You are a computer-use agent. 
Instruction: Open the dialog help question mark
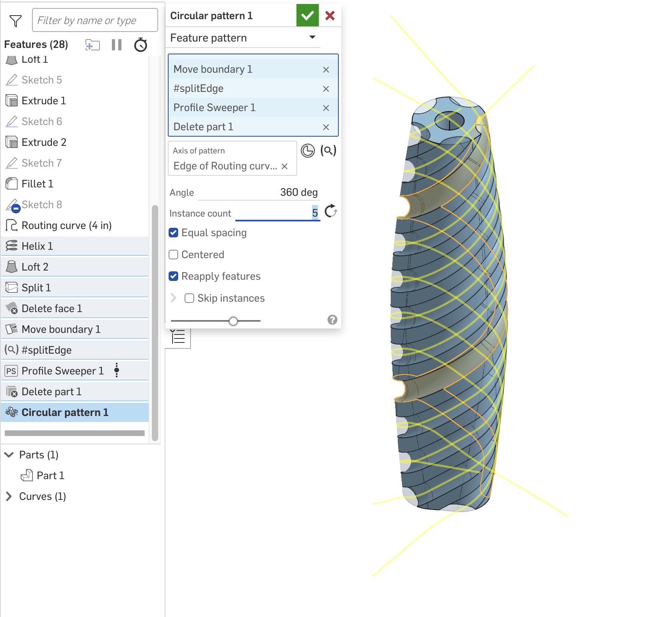click(332, 320)
